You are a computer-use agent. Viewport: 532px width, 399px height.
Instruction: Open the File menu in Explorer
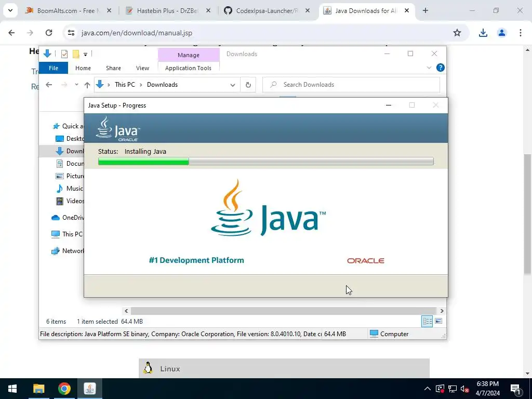[x=54, y=68]
